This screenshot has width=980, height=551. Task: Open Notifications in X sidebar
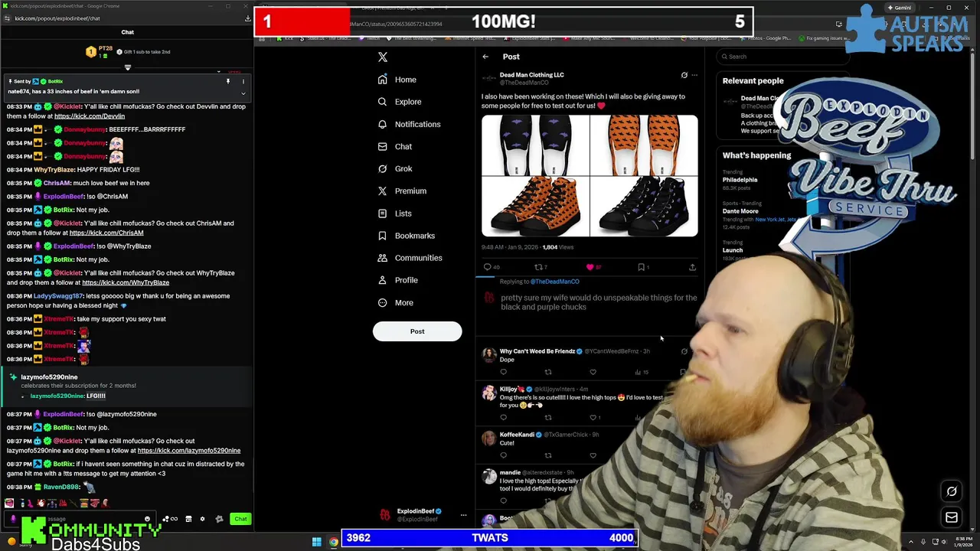(x=409, y=124)
